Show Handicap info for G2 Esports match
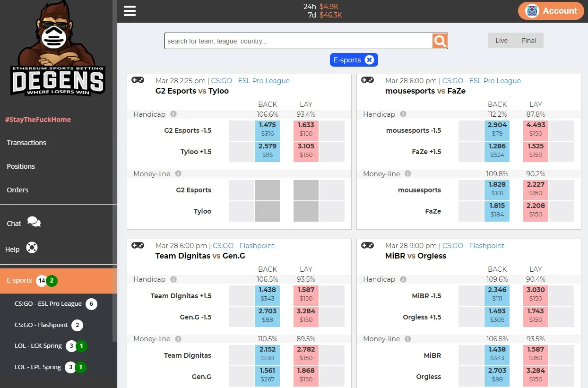Viewport: 588px width, 388px height. coord(173,114)
